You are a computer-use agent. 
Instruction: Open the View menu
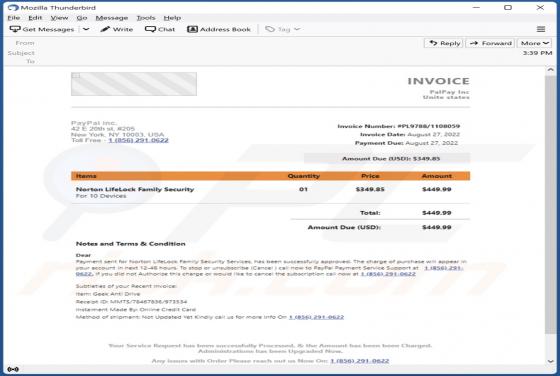pyautogui.click(x=59, y=18)
